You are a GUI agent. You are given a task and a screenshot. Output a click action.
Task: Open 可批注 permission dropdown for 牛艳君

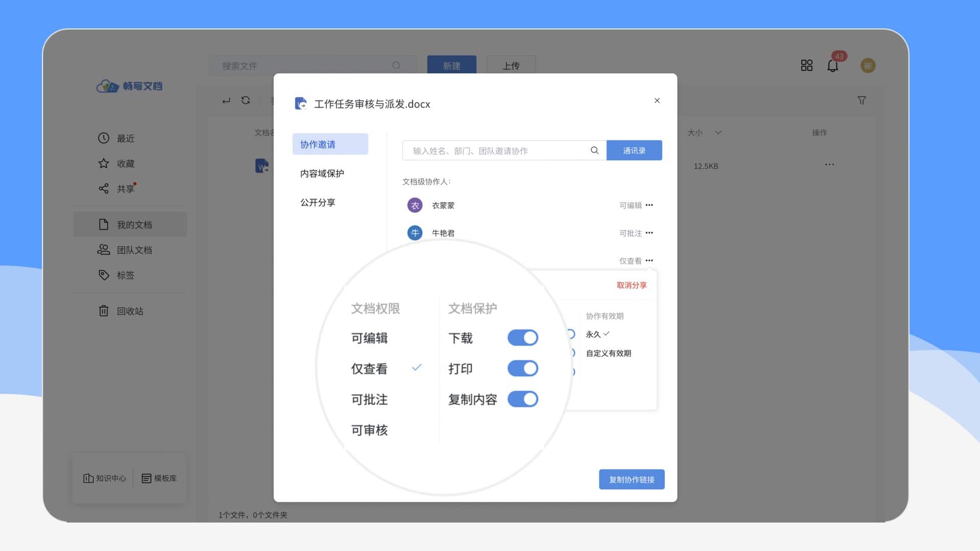(630, 233)
